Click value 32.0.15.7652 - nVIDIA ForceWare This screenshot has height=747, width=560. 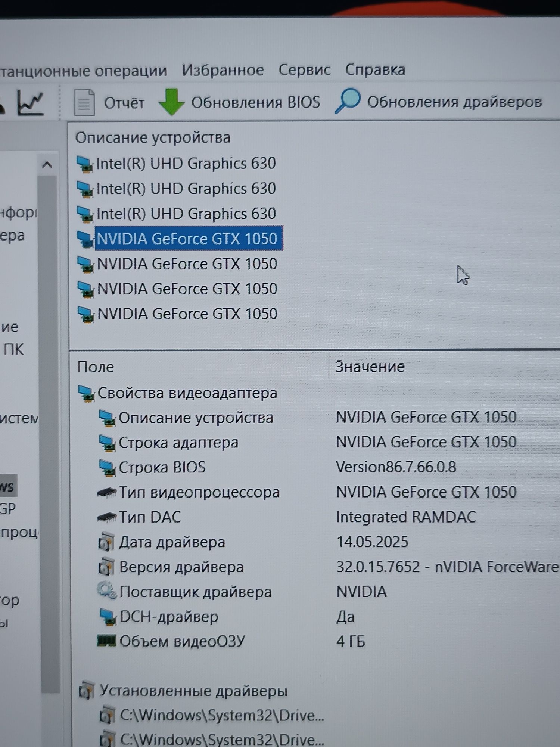pos(447,567)
